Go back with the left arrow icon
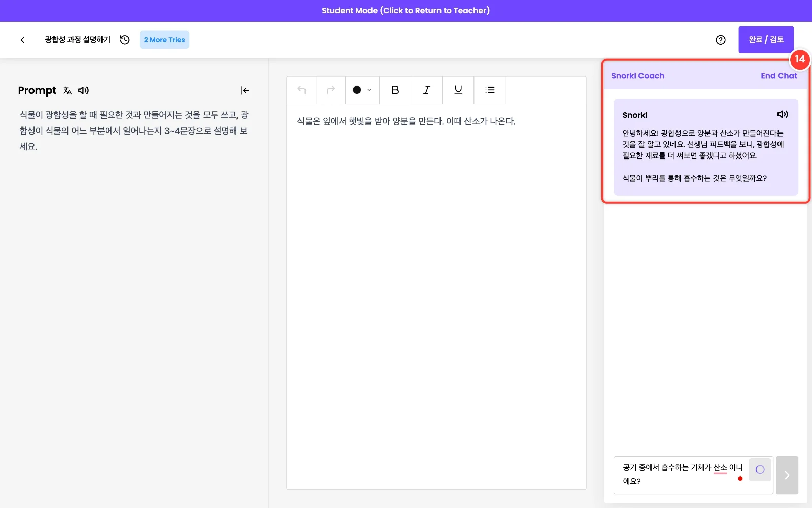The height and width of the screenshot is (508, 812). [22, 40]
